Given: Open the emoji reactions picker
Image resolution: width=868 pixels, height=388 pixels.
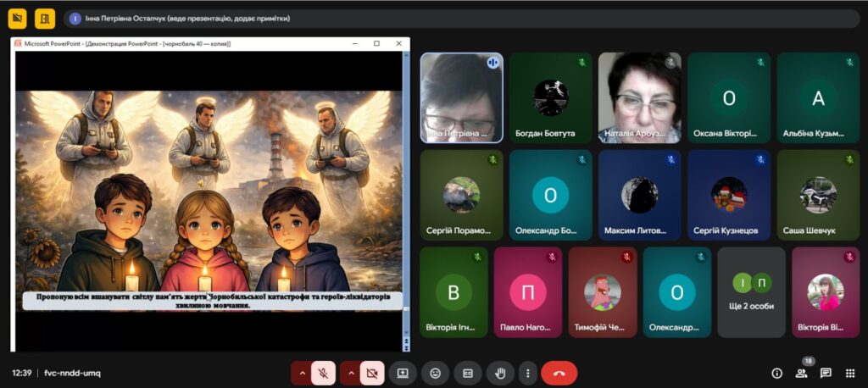Looking at the screenshot, I should (x=435, y=373).
